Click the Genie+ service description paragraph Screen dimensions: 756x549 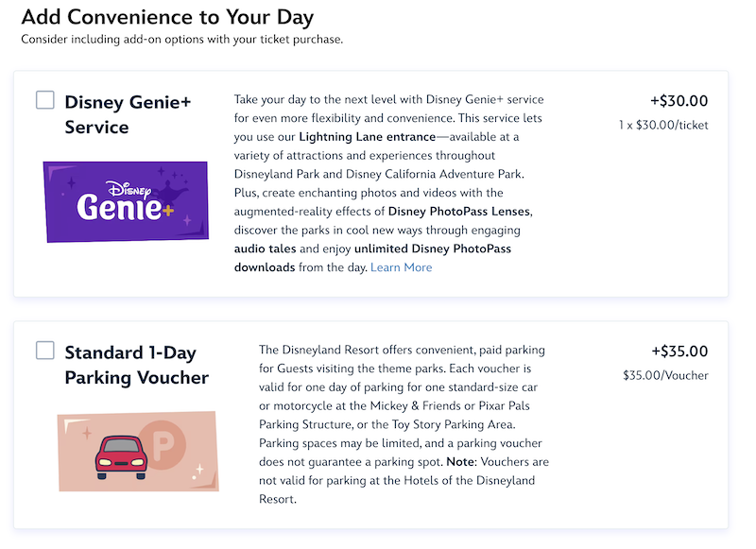pyautogui.click(x=389, y=183)
